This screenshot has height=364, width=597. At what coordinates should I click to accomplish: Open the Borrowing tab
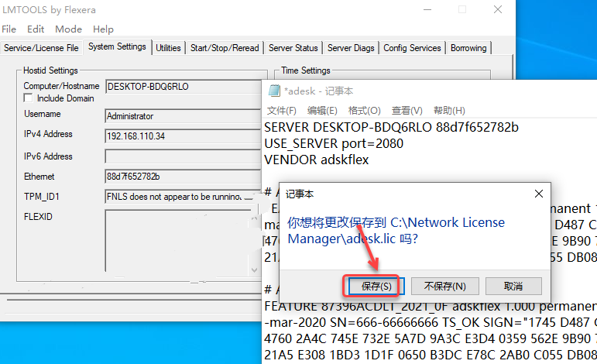tap(468, 48)
